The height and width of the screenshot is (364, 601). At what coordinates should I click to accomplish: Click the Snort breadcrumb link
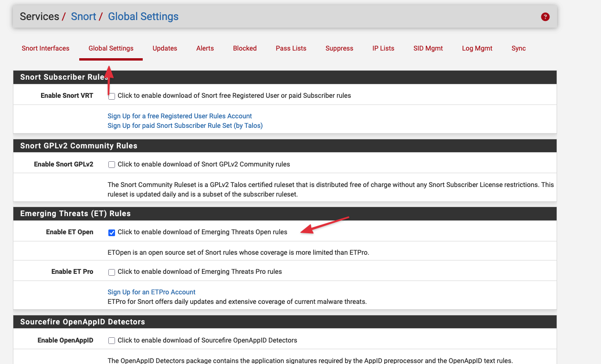coord(84,17)
